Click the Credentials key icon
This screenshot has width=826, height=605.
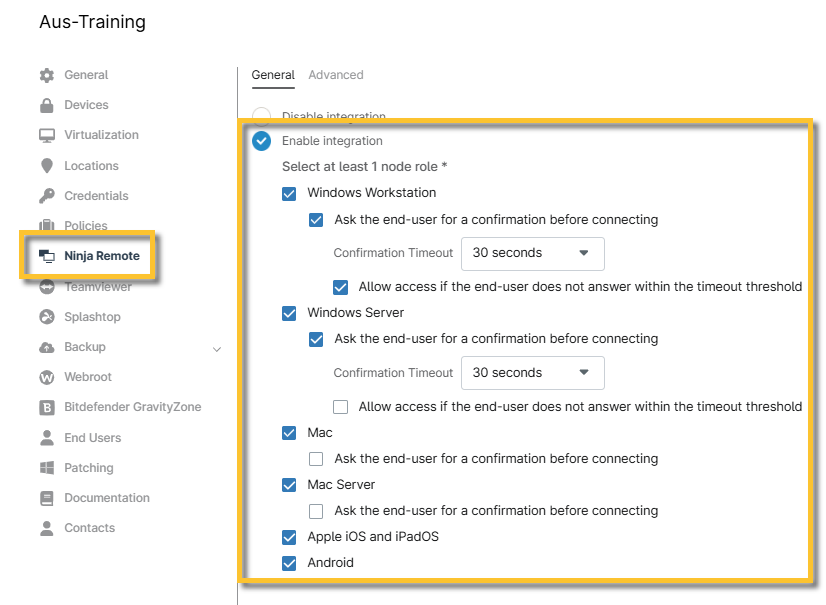pyautogui.click(x=46, y=196)
